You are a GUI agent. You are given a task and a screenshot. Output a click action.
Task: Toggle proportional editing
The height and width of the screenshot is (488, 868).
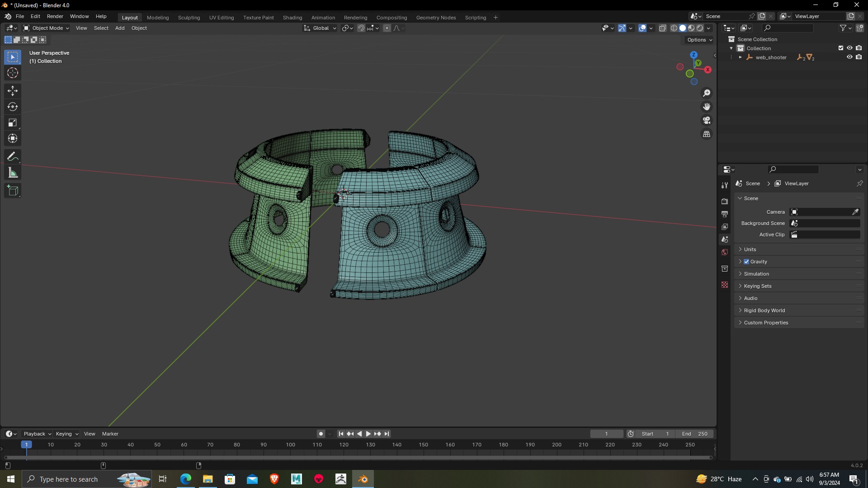pyautogui.click(x=387, y=28)
